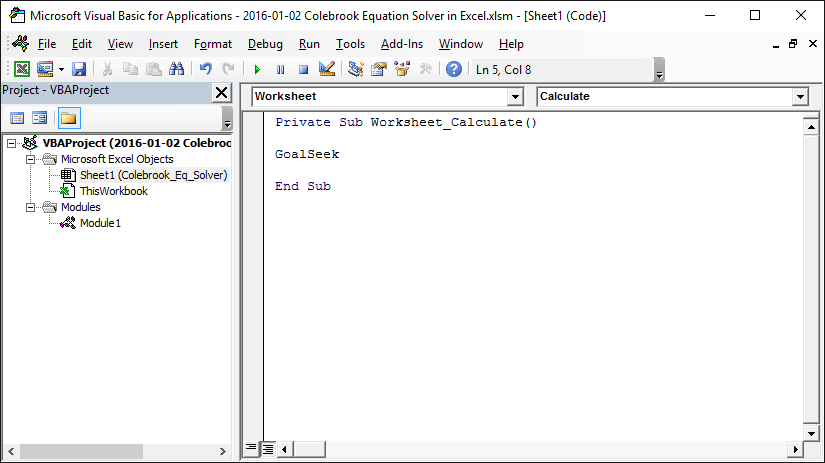The image size is (825, 463).
Task: Open the Toolbox icon
Action: pos(425,69)
